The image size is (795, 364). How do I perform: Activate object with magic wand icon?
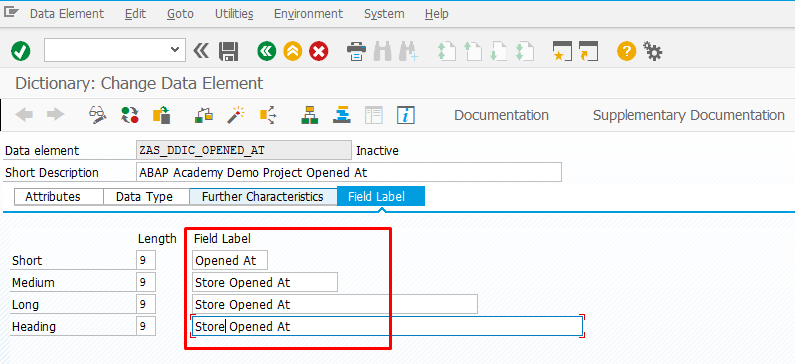[x=236, y=115]
